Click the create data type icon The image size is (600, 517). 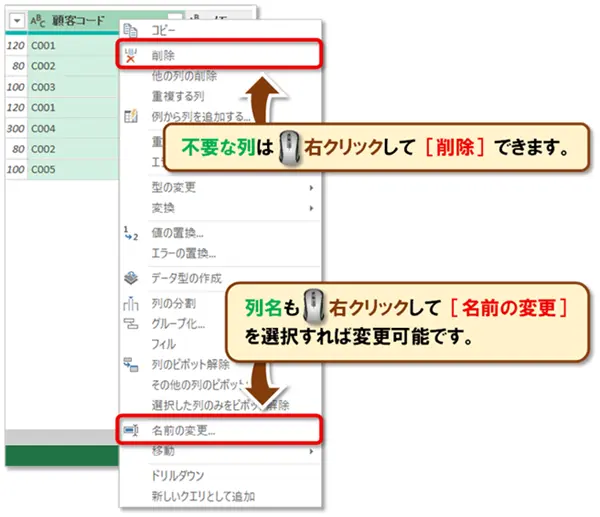131,278
